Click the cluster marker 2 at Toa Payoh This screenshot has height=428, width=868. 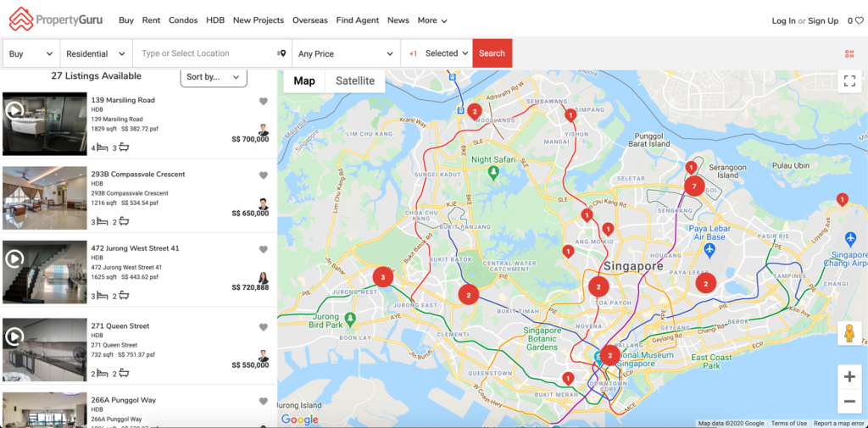[598, 286]
